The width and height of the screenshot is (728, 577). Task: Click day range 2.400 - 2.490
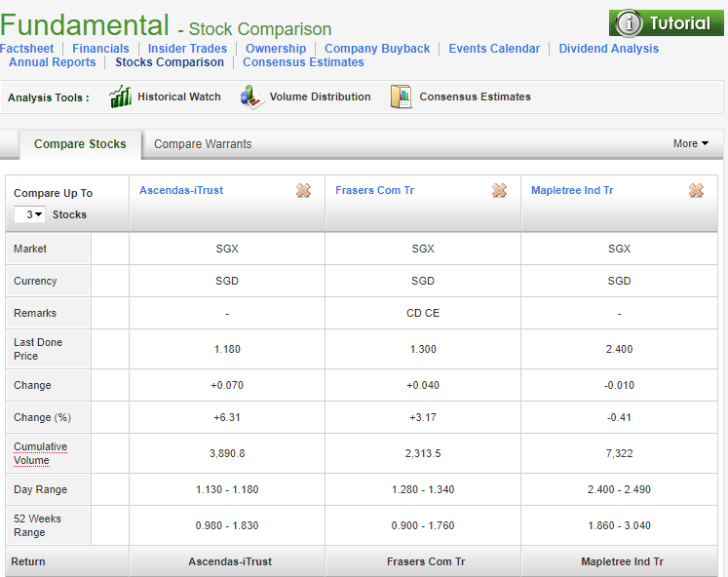pos(619,489)
